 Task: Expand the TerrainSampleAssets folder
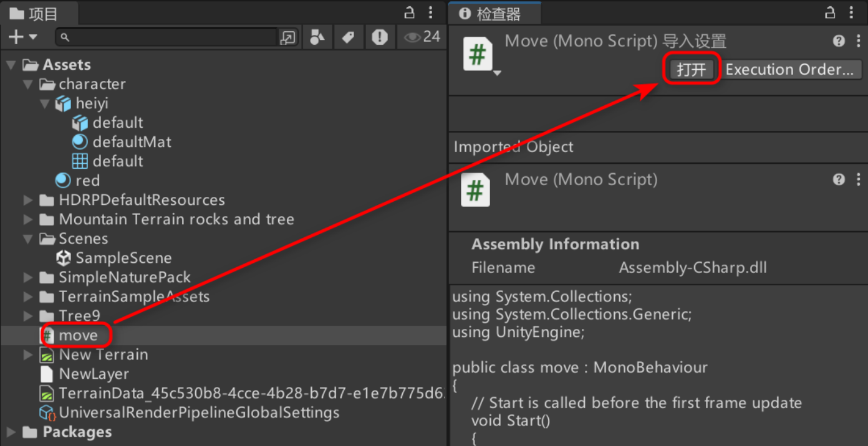pos(27,297)
